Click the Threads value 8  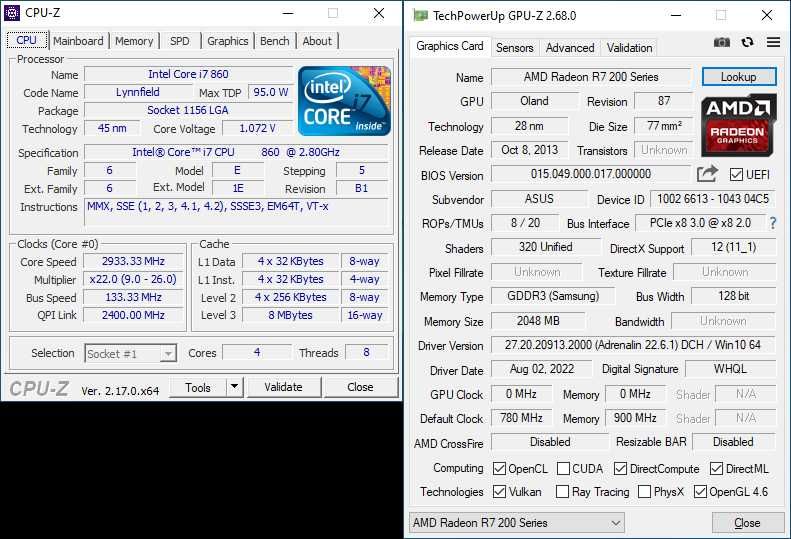[366, 352]
